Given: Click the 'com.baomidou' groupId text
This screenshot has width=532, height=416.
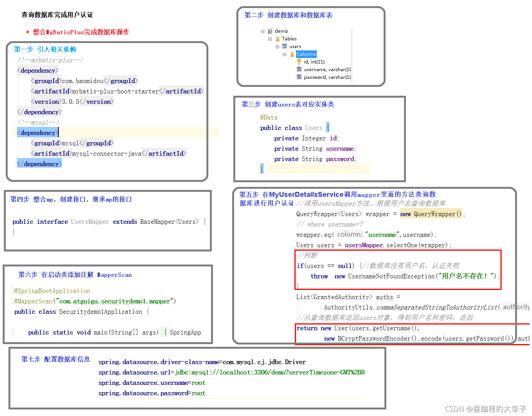Looking at the screenshot, I should click(83, 81).
